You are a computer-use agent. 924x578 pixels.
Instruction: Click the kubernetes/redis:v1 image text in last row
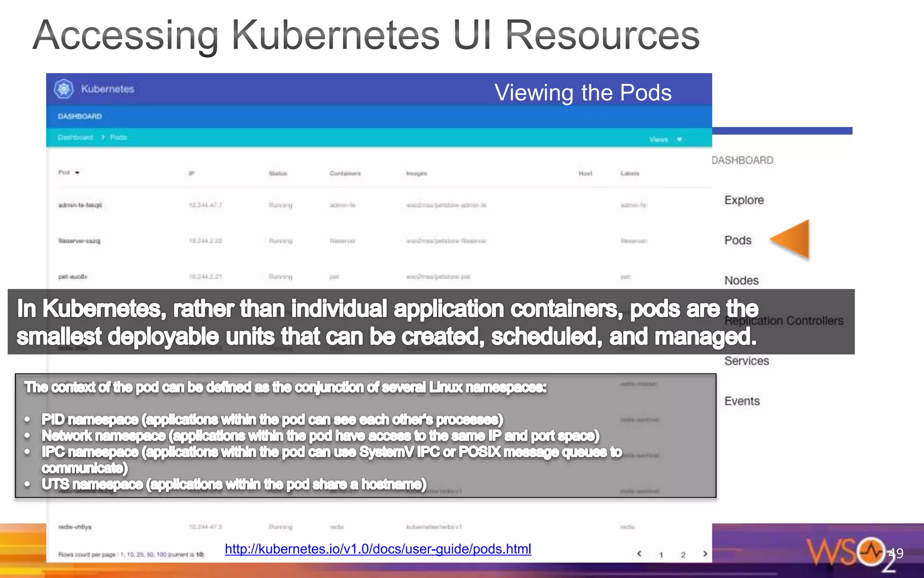tap(434, 527)
